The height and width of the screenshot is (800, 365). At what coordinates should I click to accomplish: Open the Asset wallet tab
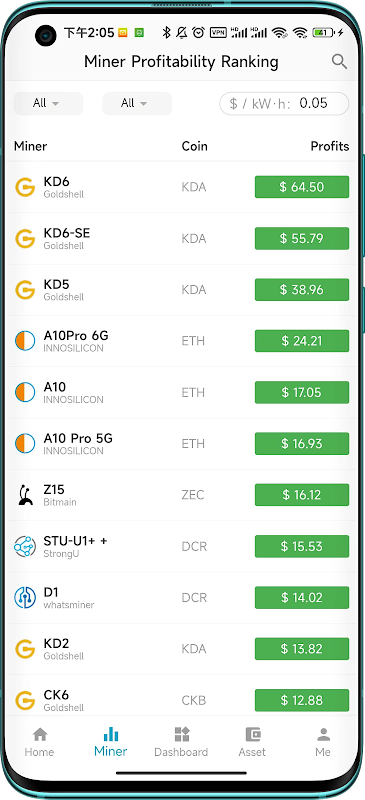252,742
